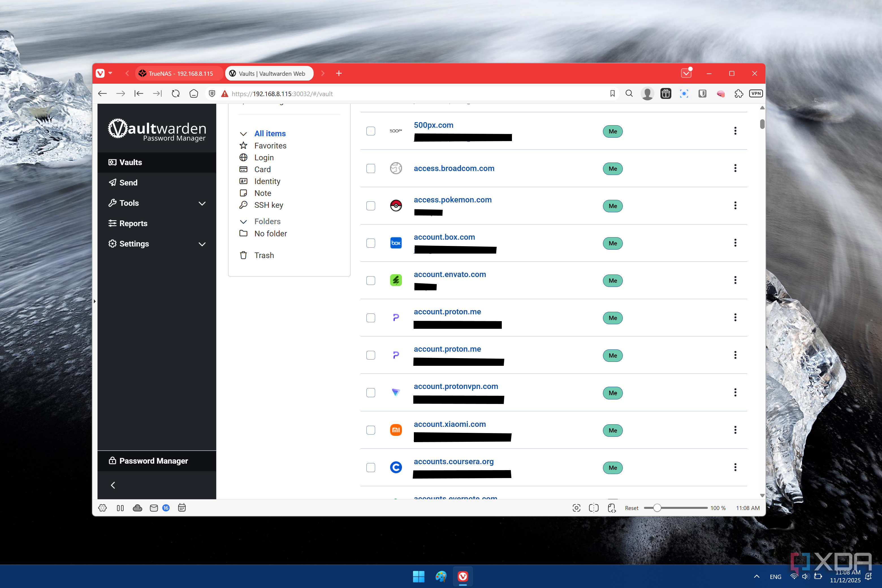Open the Bitwarden extension shield icon
Screen dimensions: 882x588
[702, 93]
